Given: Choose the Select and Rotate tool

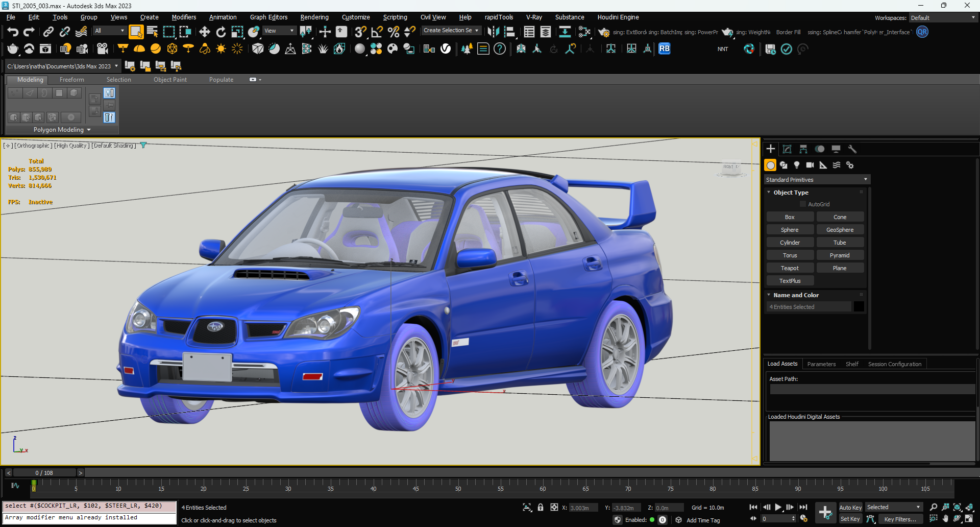Looking at the screenshot, I should tap(221, 32).
